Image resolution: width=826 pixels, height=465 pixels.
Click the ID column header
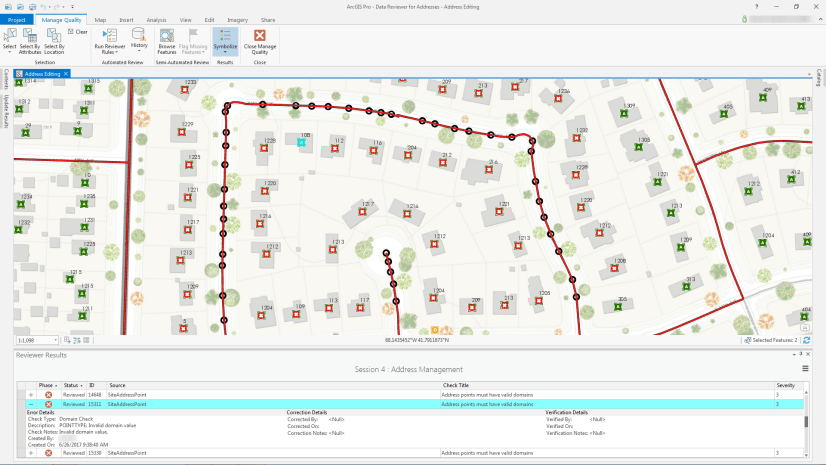[96, 385]
